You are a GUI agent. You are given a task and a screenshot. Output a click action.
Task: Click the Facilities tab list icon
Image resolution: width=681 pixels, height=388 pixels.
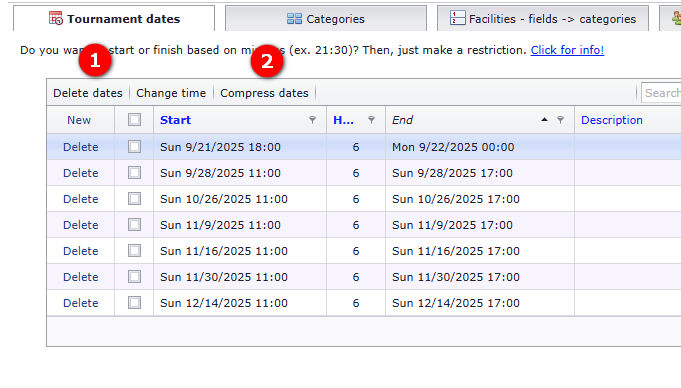pos(457,18)
